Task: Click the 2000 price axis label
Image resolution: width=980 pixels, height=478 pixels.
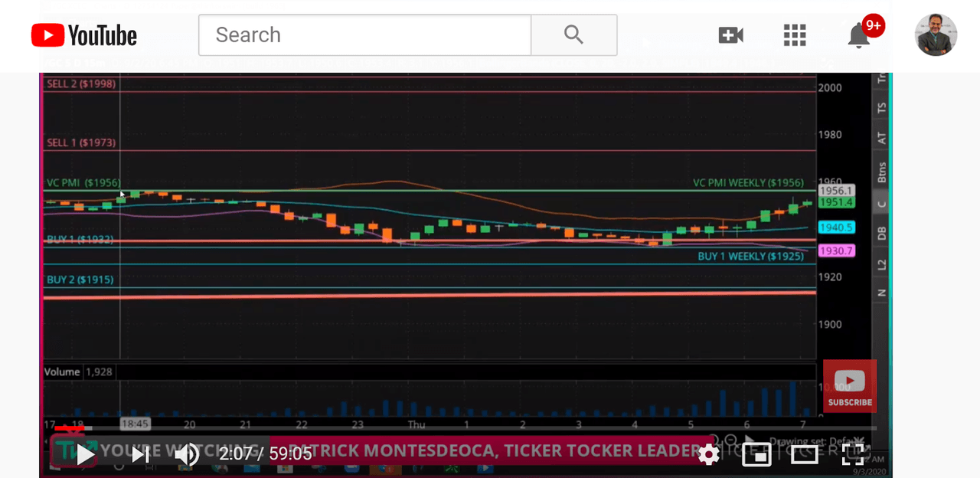Action: 830,87
